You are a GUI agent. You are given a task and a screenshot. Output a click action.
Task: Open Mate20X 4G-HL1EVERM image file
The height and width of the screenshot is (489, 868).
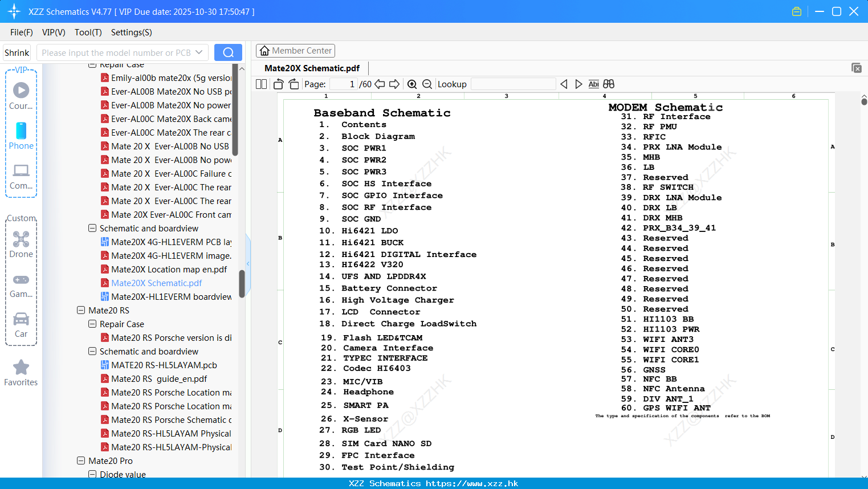171,256
